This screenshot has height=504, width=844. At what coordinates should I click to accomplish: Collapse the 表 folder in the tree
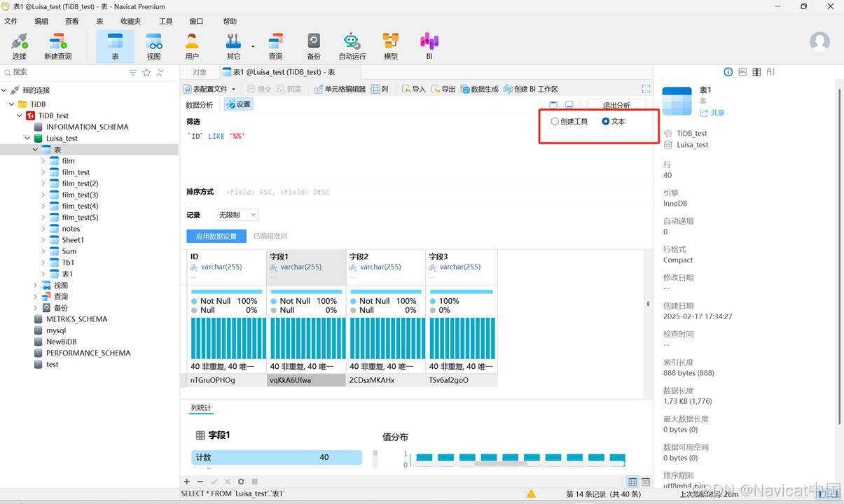tap(35, 150)
